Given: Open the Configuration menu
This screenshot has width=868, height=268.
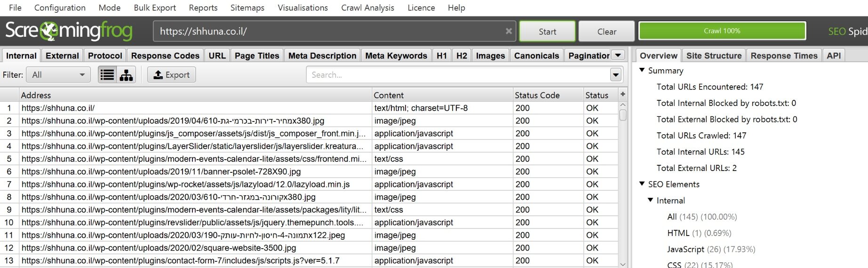Looking at the screenshot, I should [x=60, y=8].
